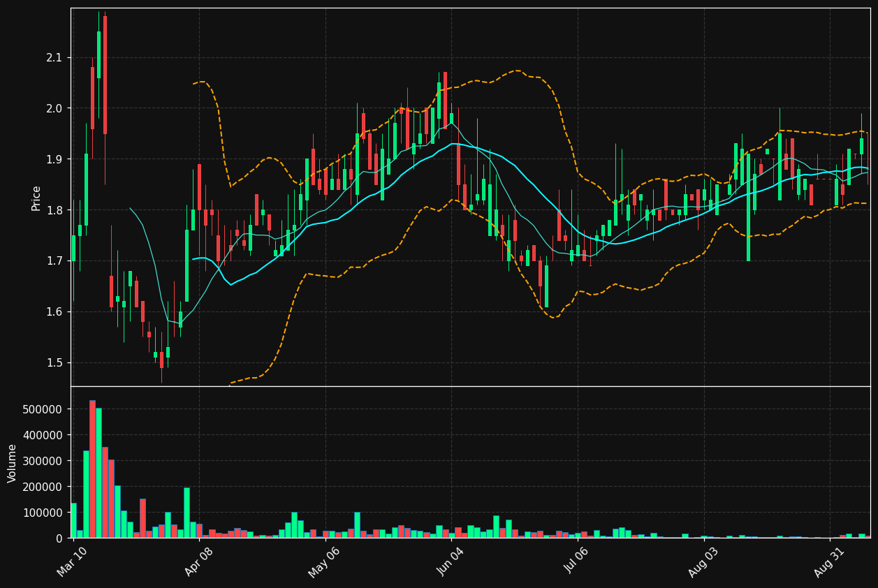This screenshot has width=878, height=588.
Task: Click the 100000 volume axis value
Action: [43, 513]
